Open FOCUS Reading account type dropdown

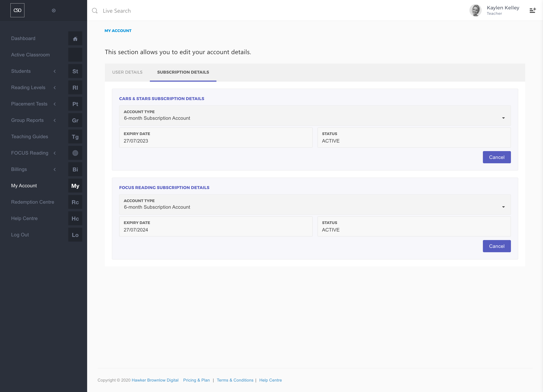(x=315, y=205)
